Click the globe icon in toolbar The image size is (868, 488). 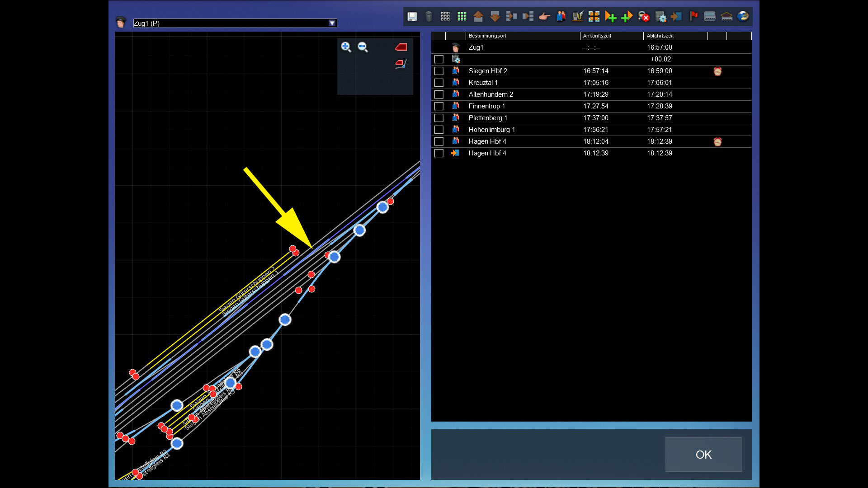click(x=743, y=17)
